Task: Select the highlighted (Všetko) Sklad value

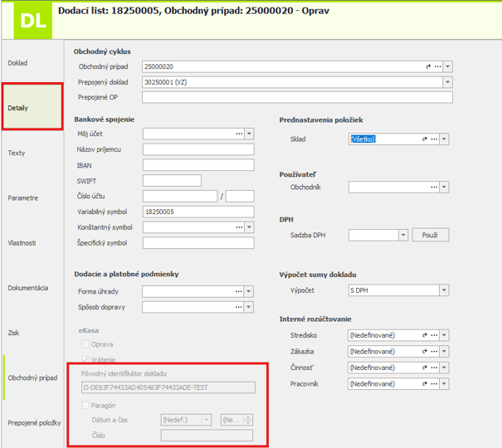Action: click(x=363, y=139)
